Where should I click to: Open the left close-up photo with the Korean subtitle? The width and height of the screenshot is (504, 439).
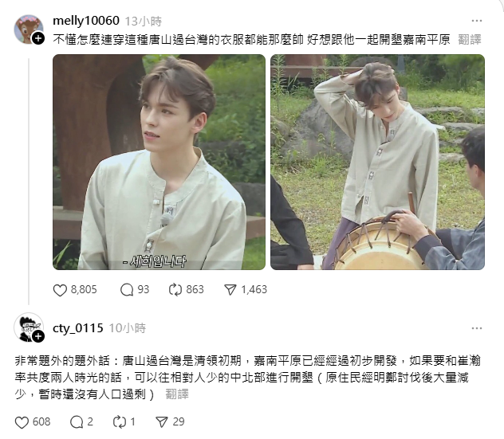pos(159,163)
